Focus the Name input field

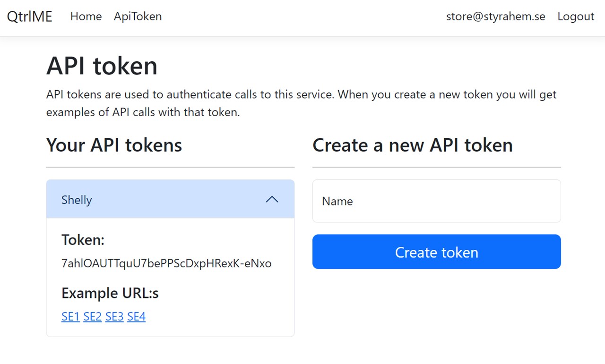click(436, 201)
